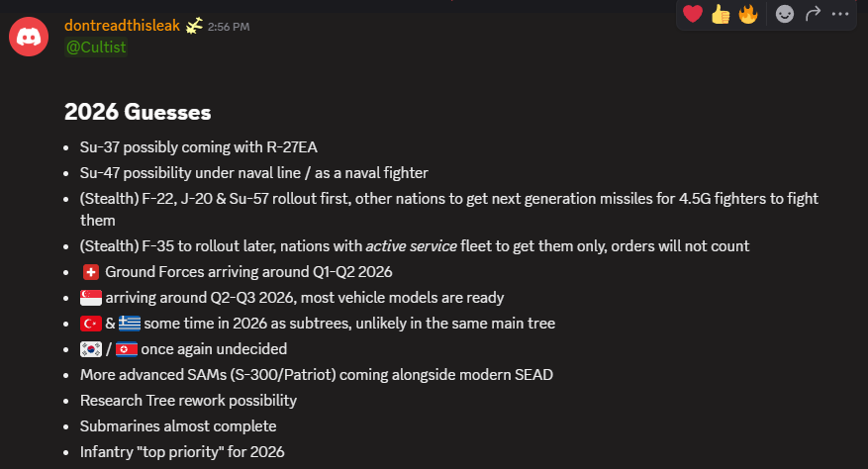Viewport: 868px width, 469px height.
Task: React with the thumbs up emoji
Action: pos(721,14)
